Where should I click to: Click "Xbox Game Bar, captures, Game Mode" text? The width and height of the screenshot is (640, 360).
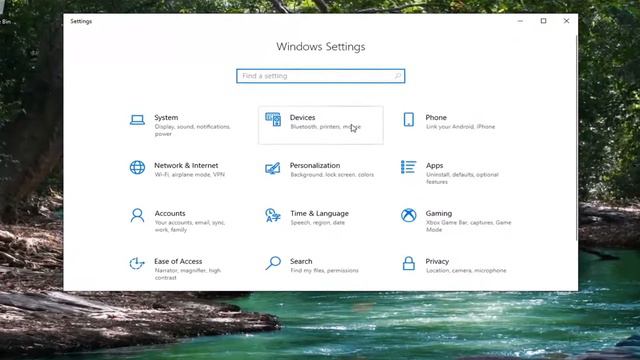point(469,226)
